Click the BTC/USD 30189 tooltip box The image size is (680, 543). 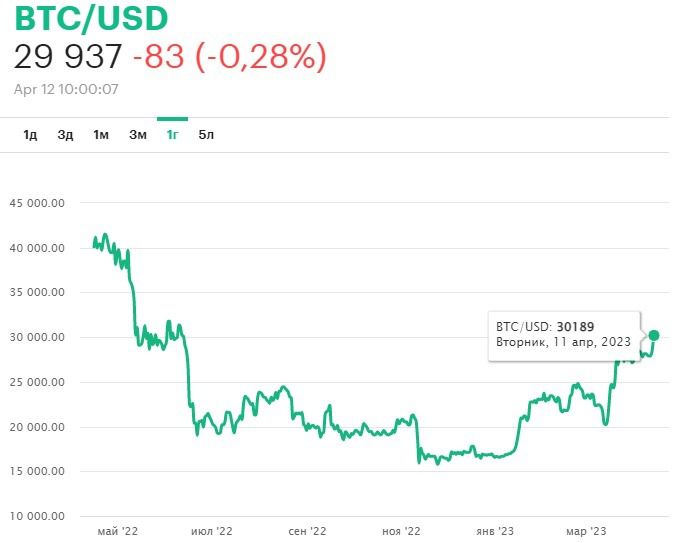[563, 334]
